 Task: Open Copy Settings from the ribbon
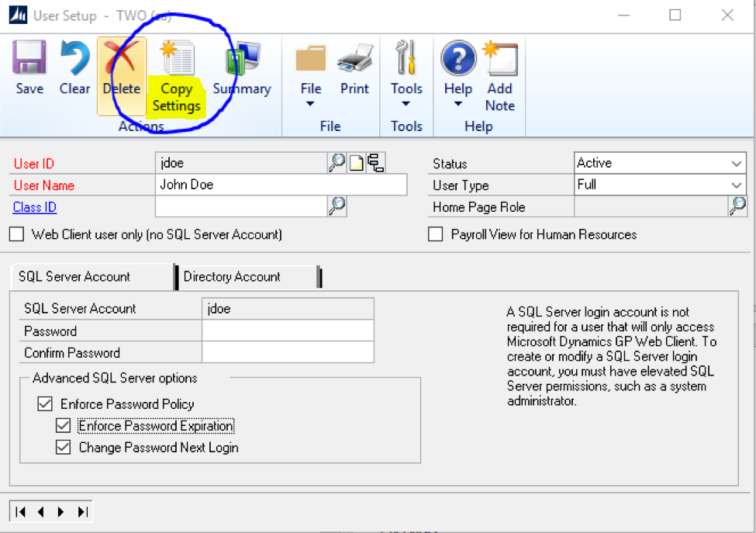click(x=176, y=74)
